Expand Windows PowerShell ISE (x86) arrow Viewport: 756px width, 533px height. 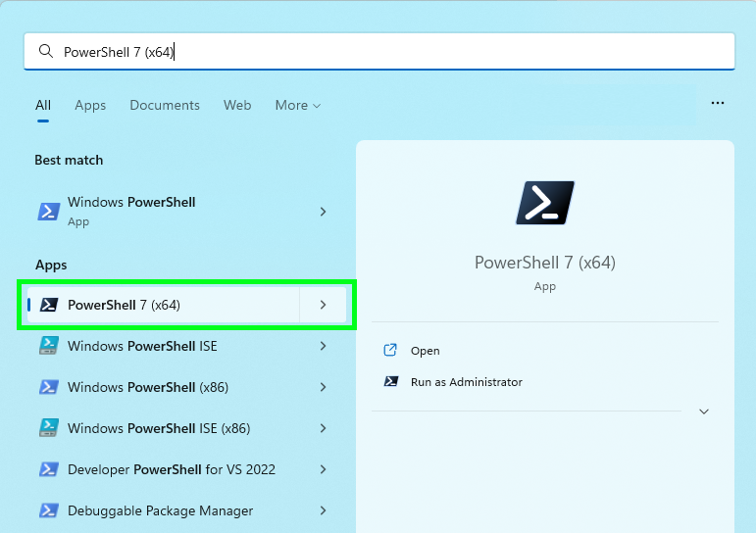point(323,428)
